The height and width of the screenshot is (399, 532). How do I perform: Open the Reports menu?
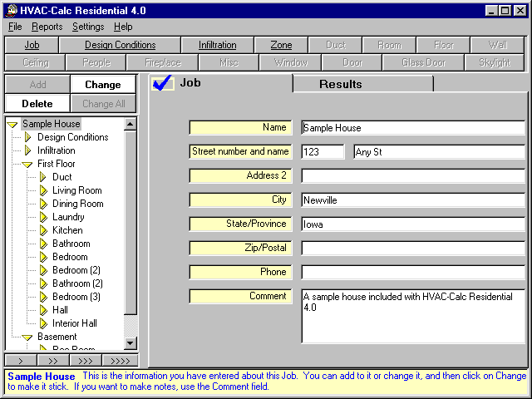[x=47, y=27]
